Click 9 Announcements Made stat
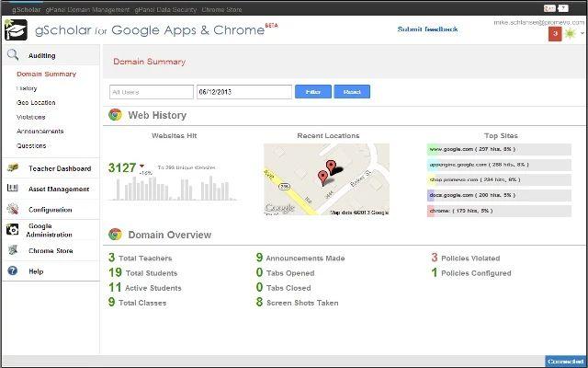588x368 pixels. (x=300, y=258)
